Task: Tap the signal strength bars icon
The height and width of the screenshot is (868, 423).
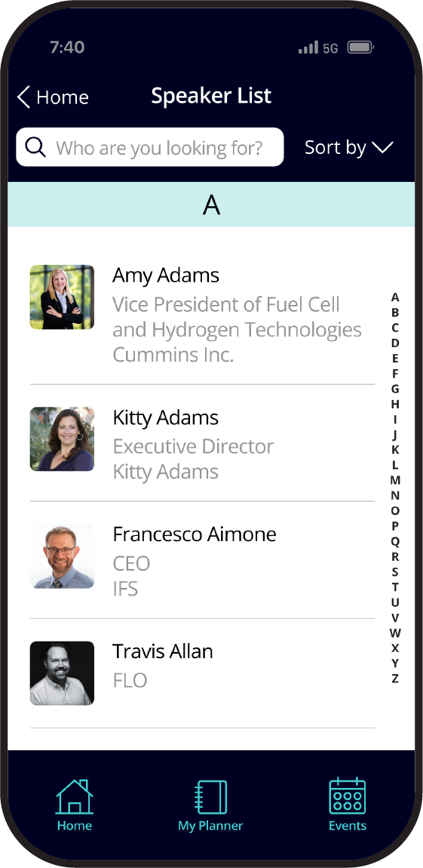Action: (308, 48)
